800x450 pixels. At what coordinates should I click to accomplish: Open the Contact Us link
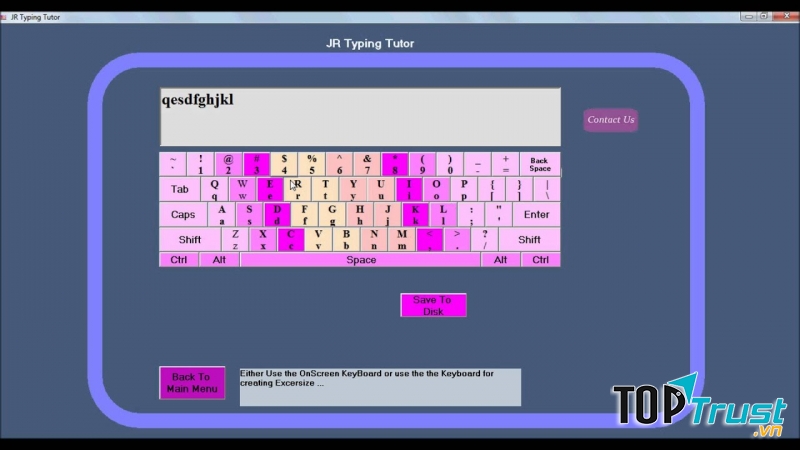point(611,120)
